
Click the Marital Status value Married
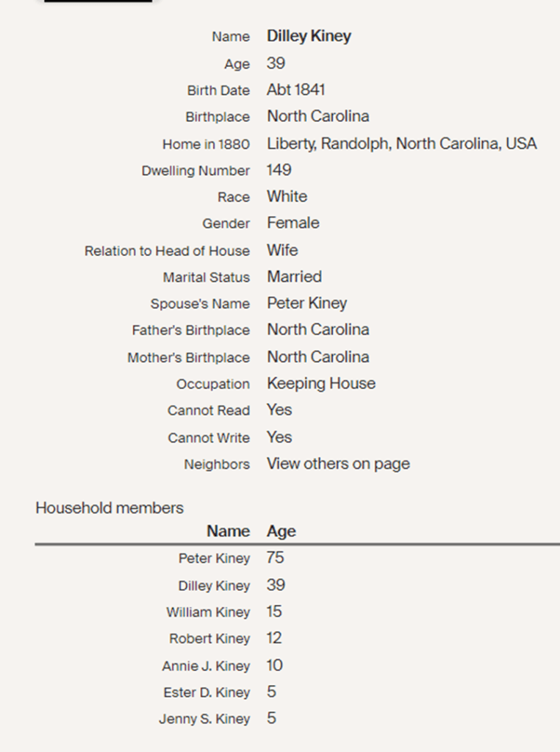294,276
